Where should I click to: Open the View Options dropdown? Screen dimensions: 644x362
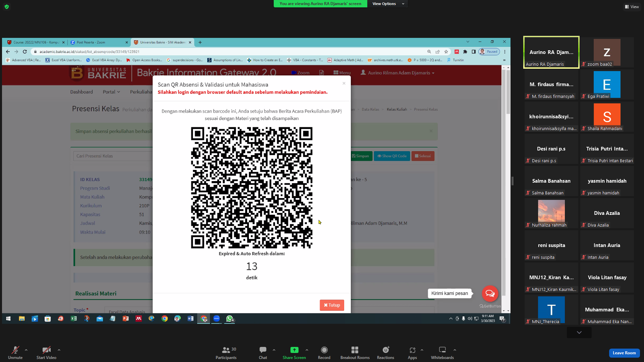[388, 4]
